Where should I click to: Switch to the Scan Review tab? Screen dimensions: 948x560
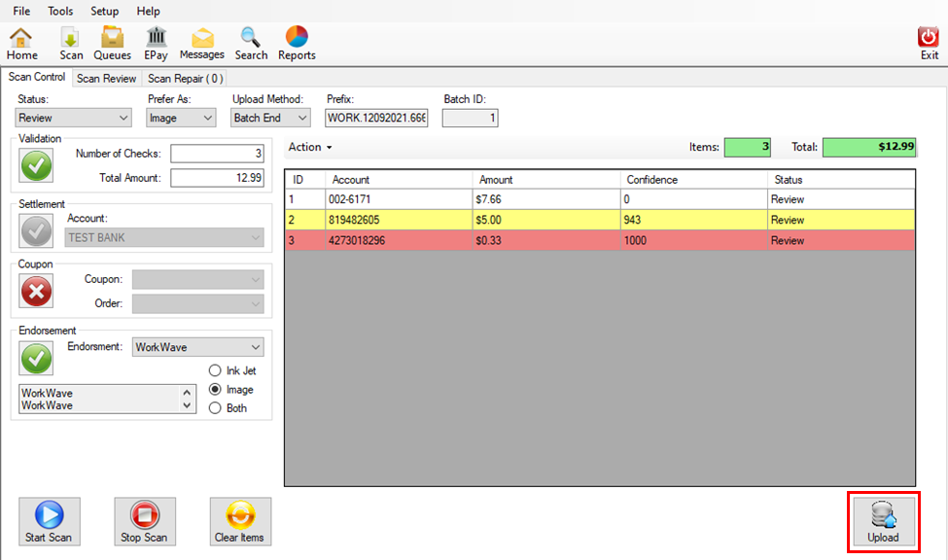(x=106, y=78)
